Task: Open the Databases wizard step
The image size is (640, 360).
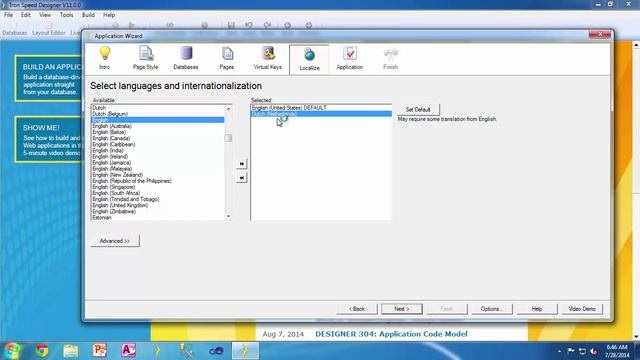Action: click(186, 58)
